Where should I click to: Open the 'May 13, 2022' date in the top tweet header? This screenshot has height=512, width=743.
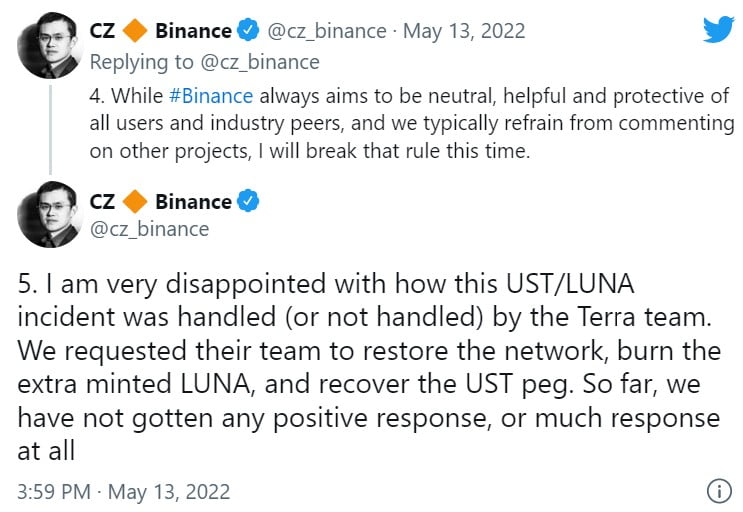click(x=462, y=31)
